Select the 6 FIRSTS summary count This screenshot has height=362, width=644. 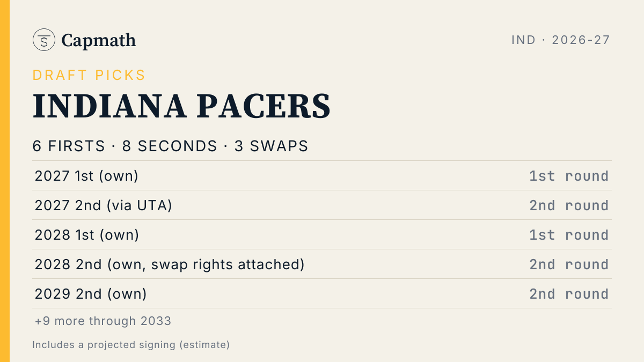69,146
